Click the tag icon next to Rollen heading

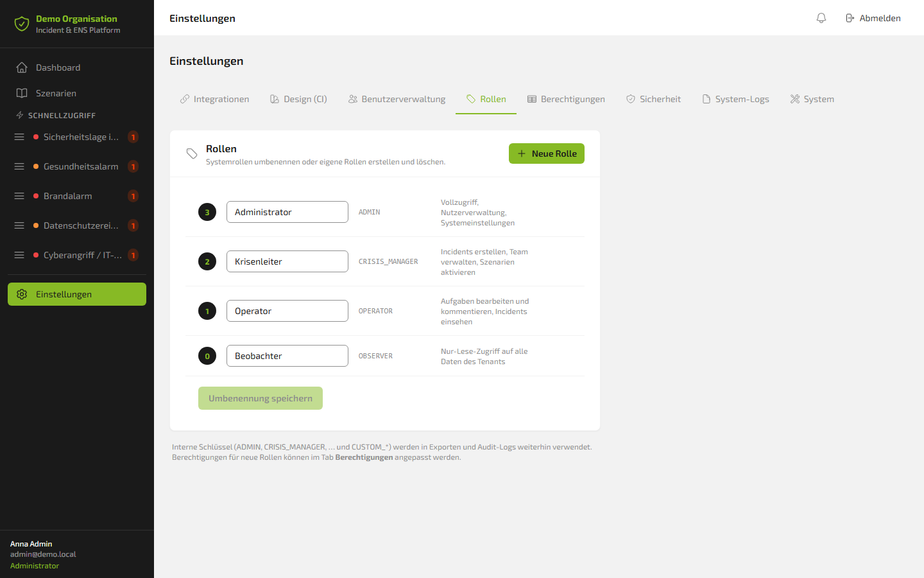coord(192,153)
